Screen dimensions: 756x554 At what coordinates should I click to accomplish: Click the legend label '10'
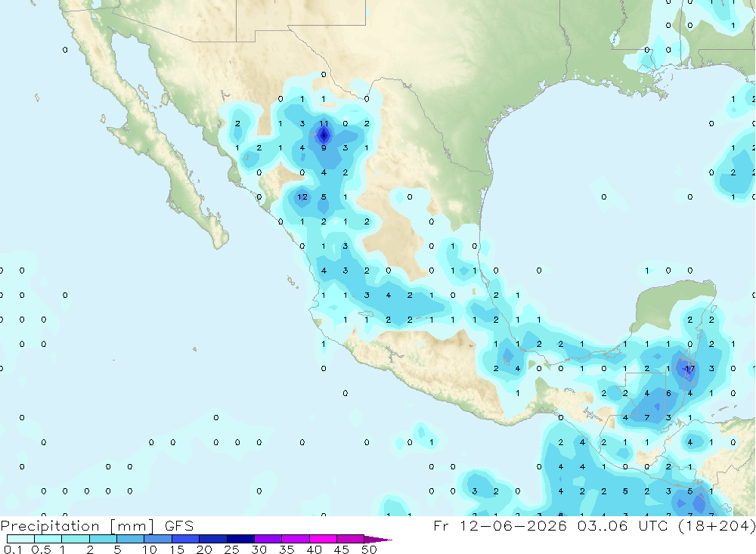click(x=150, y=549)
